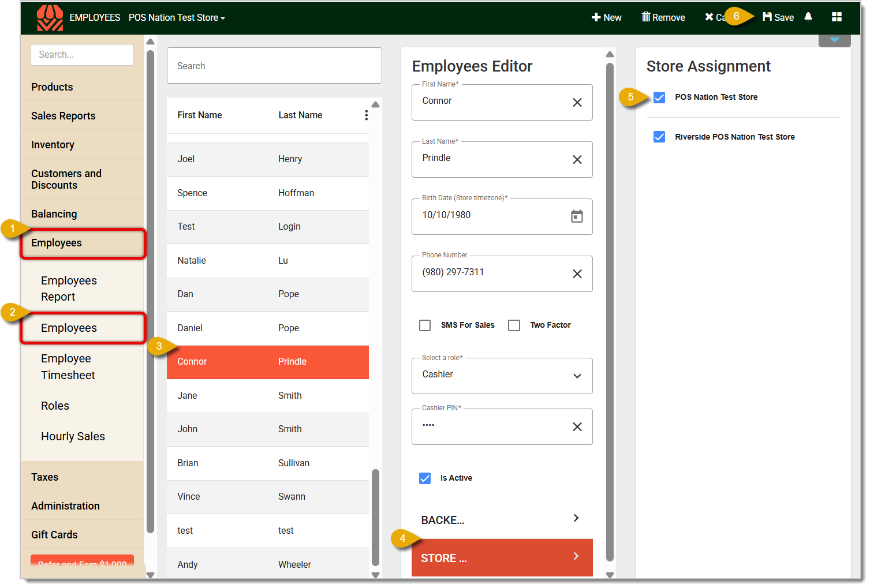Viewport: 870px width, 588px height.
Task: Save the employee record
Action: pos(778,17)
